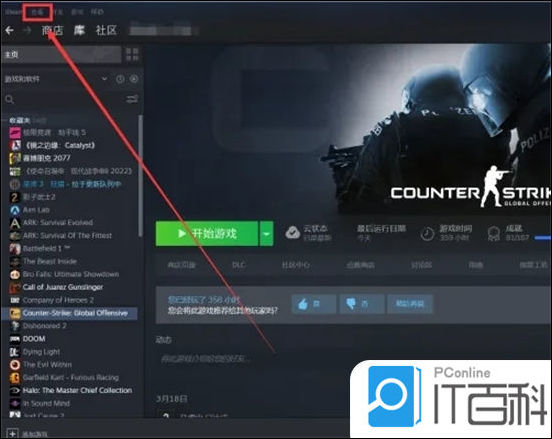Open the 社区 community tab
Viewport: 552px width, 439px height.
106,31
